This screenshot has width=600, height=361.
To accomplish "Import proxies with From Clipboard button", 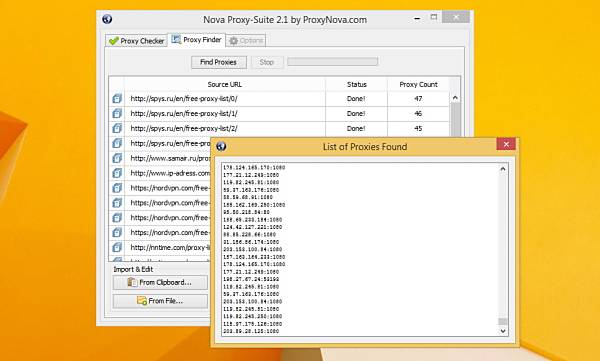I will 160,282.
